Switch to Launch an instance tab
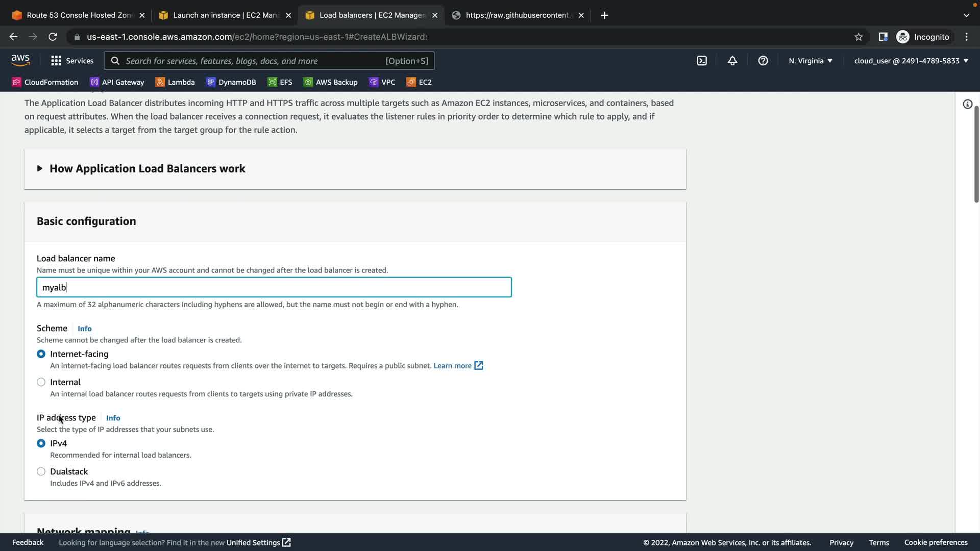980x551 pixels. [225, 15]
